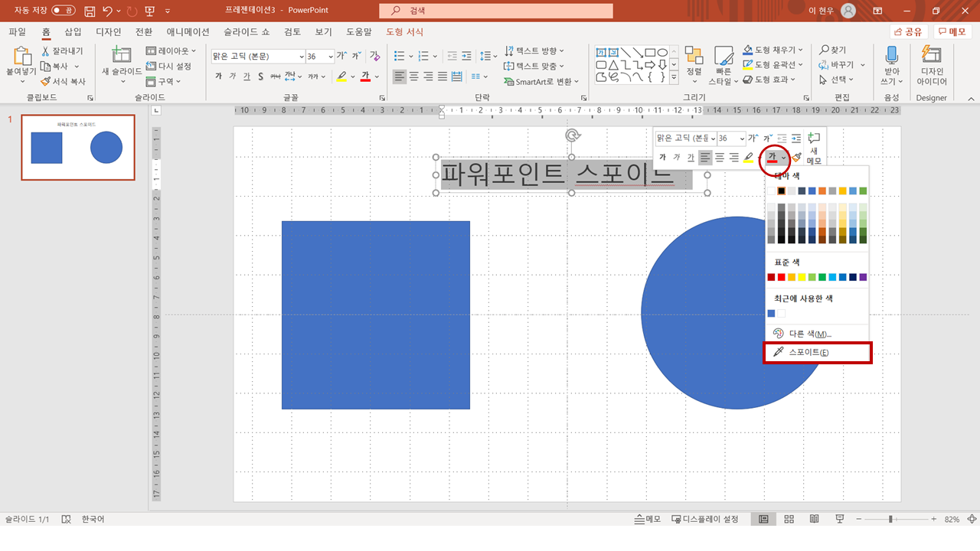Open ribbon font size 36 dropdown

click(331, 57)
